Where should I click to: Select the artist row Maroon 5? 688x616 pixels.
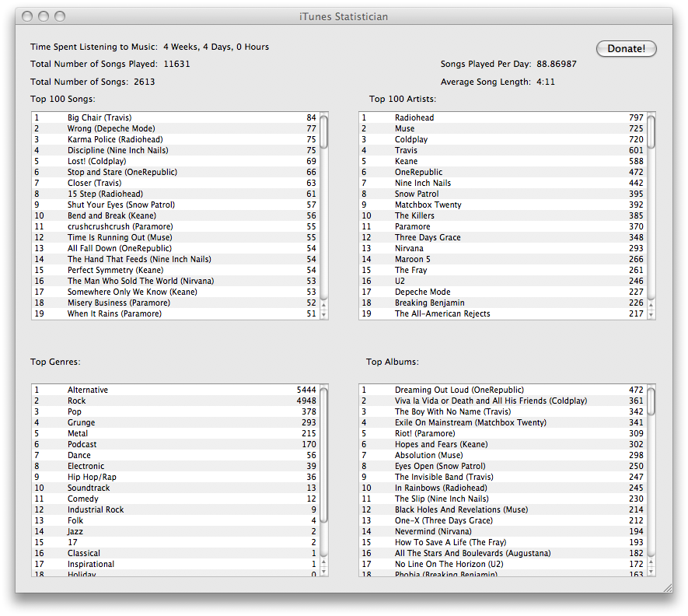click(503, 259)
